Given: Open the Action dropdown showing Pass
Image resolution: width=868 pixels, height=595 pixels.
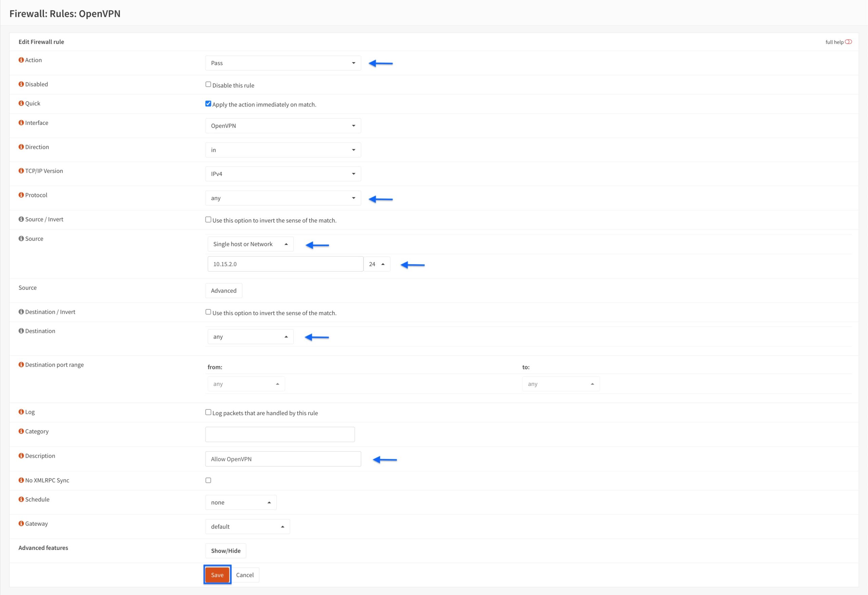Looking at the screenshot, I should [283, 63].
